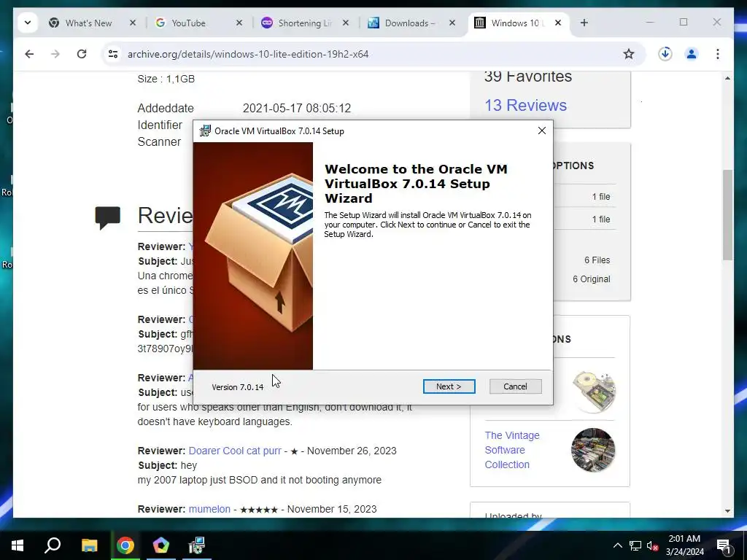Click Addeddate value 2021-05-17 08:05:12
Viewport: 747px width, 560px height.
297,108
